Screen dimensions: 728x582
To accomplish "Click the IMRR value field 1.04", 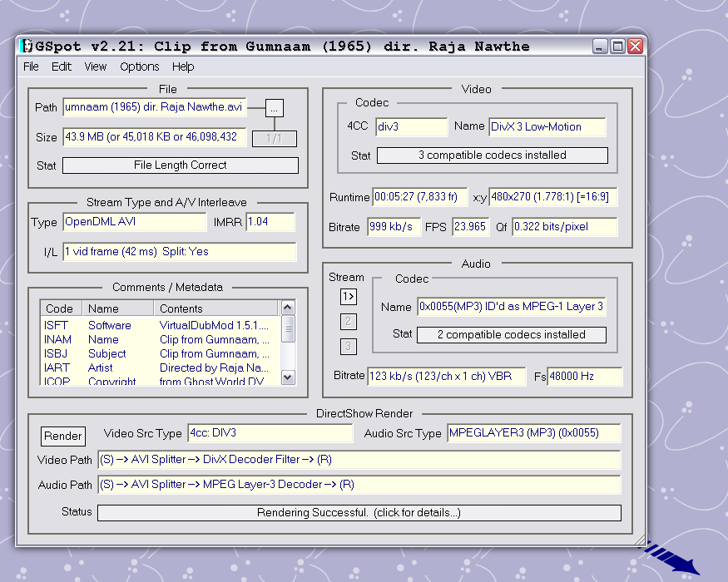I will [x=270, y=222].
